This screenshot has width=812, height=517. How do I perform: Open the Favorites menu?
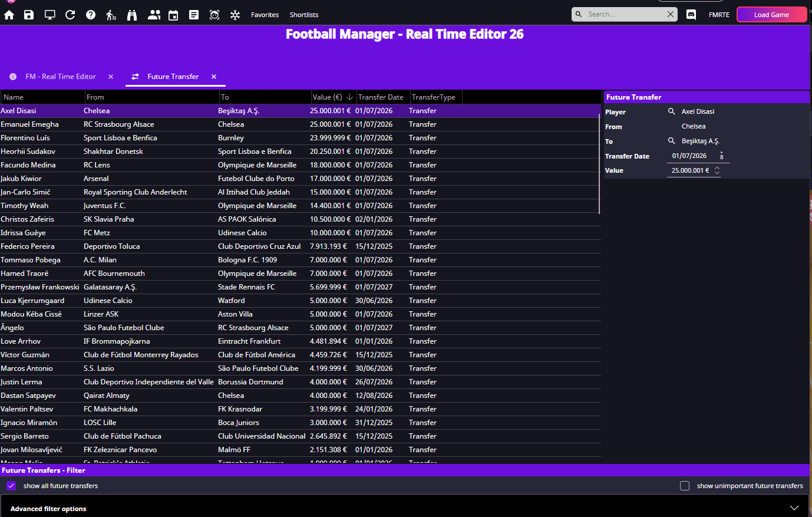point(265,15)
